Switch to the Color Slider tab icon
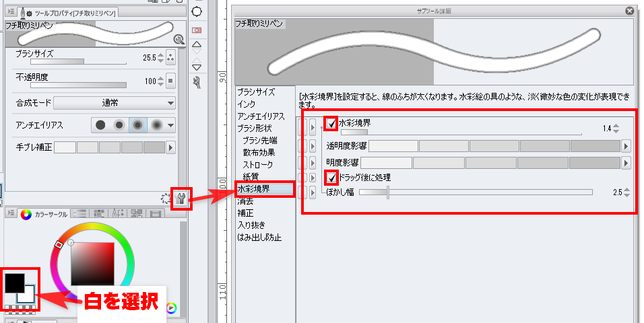The height and width of the screenshot is (323, 644). [x=81, y=213]
